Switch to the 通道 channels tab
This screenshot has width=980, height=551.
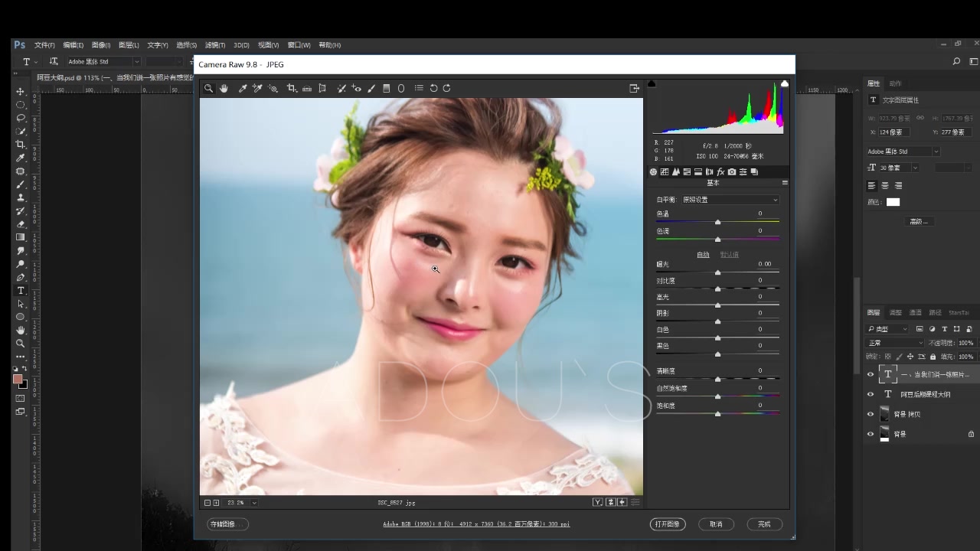pyautogui.click(x=915, y=313)
